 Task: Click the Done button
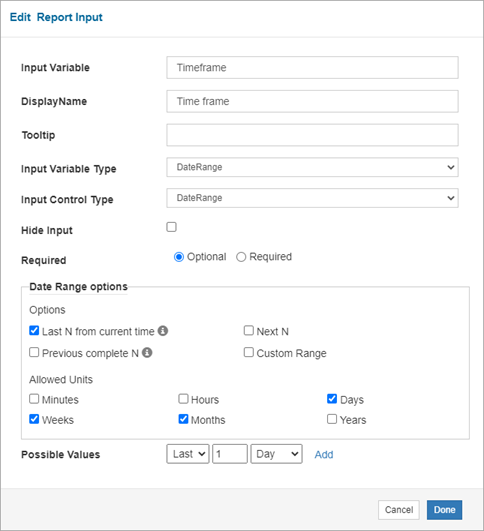(x=444, y=510)
